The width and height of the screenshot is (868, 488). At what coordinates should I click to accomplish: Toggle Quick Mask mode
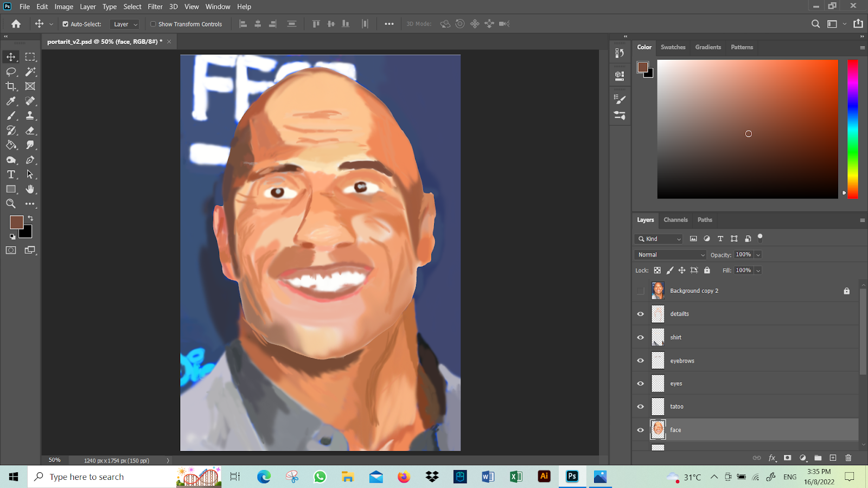point(11,250)
